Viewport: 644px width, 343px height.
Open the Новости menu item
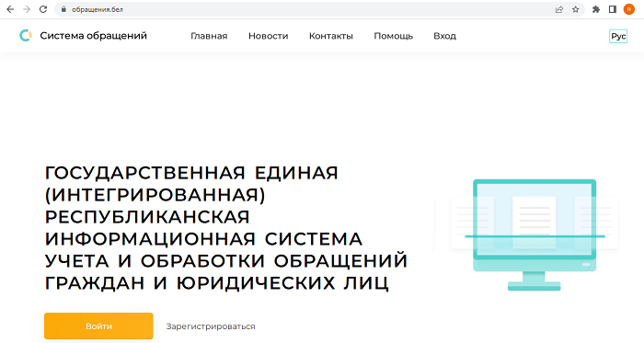(x=269, y=36)
